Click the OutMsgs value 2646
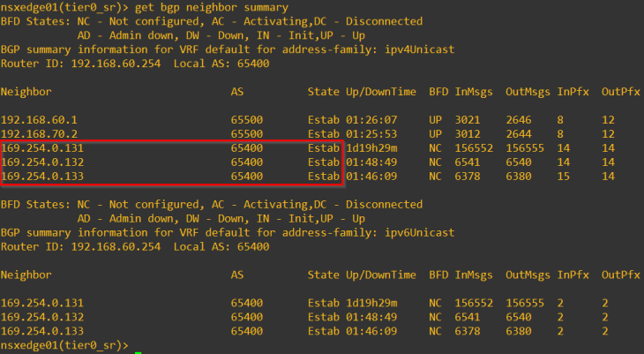 [x=519, y=119]
